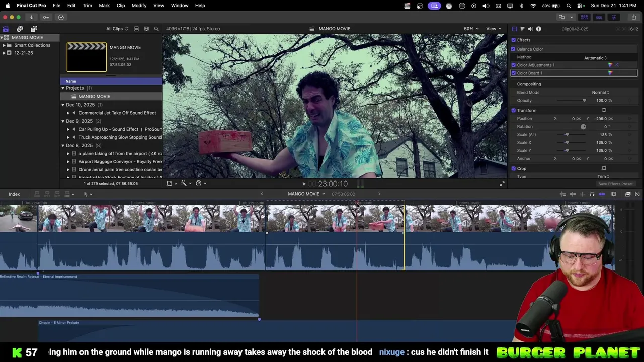Open the Titles and Generators sidebar
This screenshot has width=644, height=362.
[34, 29]
